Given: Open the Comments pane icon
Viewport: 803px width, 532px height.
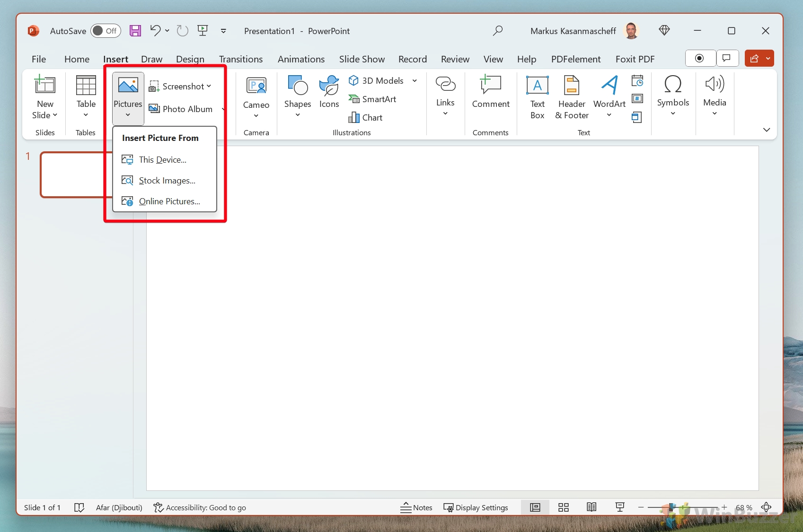Looking at the screenshot, I should coord(727,58).
